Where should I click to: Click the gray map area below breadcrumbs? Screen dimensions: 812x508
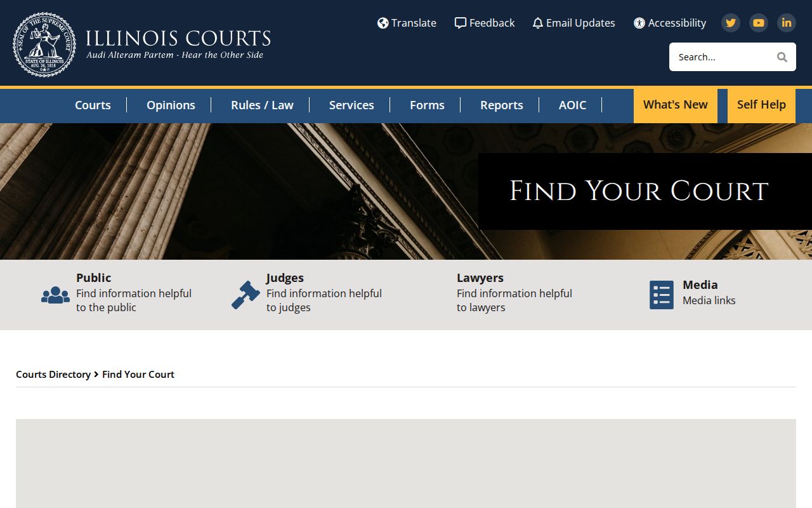[406, 464]
